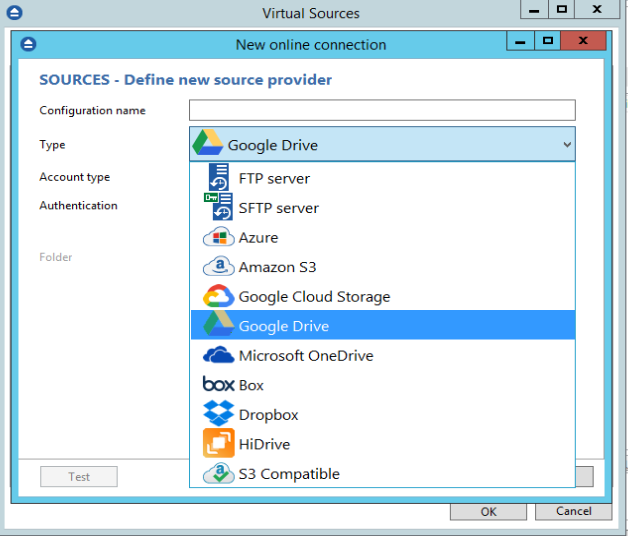Click the greyed Folder label
Viewport: 628px width, 536px height.
[56, 257]
